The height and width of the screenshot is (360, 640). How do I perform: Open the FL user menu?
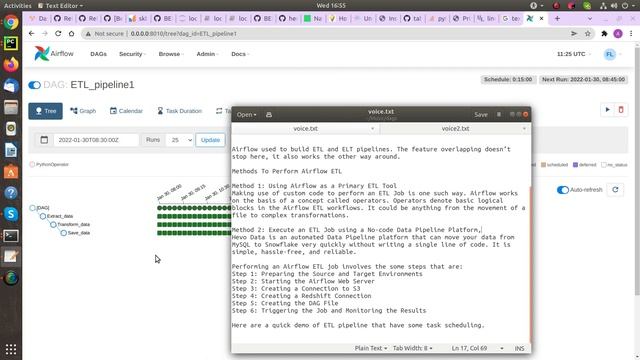coord(612,54)
